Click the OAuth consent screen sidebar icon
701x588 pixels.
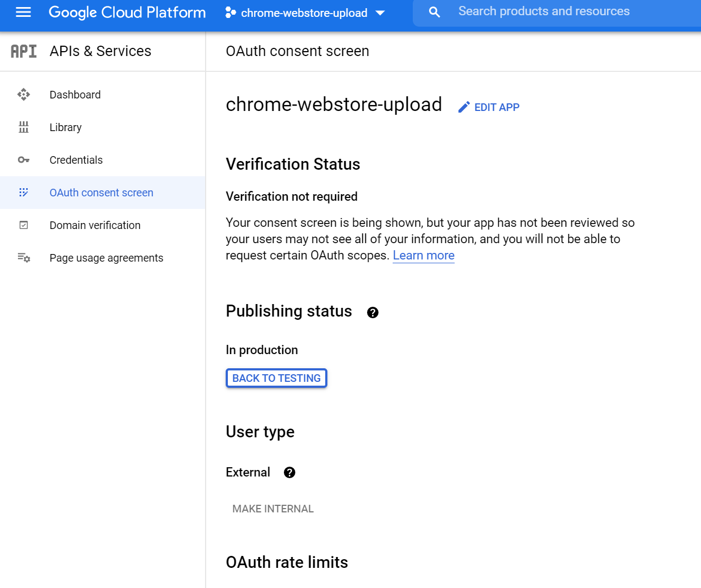[24, 192]
